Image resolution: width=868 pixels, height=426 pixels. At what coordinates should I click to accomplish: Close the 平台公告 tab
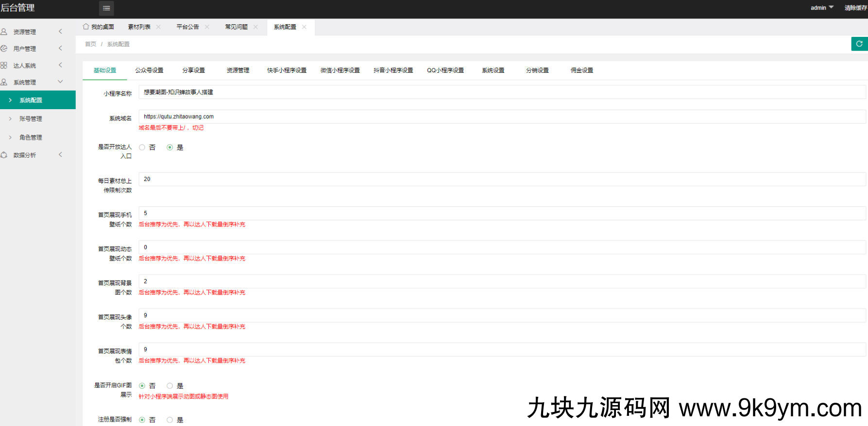(207, 27)
